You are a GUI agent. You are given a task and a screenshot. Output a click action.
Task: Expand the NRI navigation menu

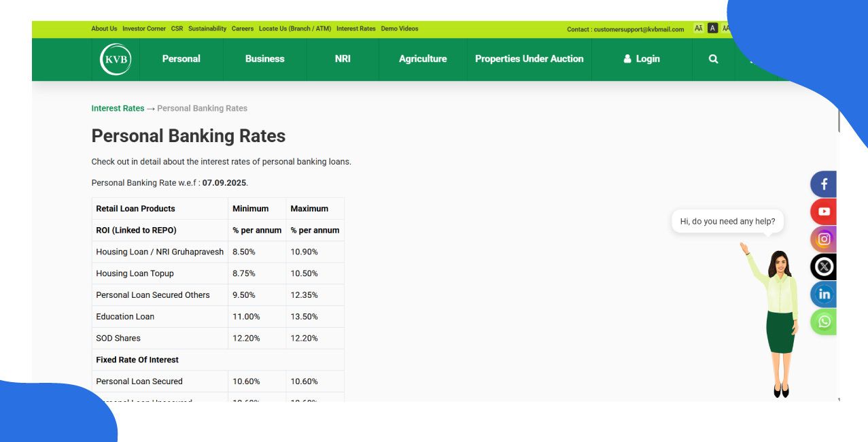pyautogui.click(x=343, y=59)
